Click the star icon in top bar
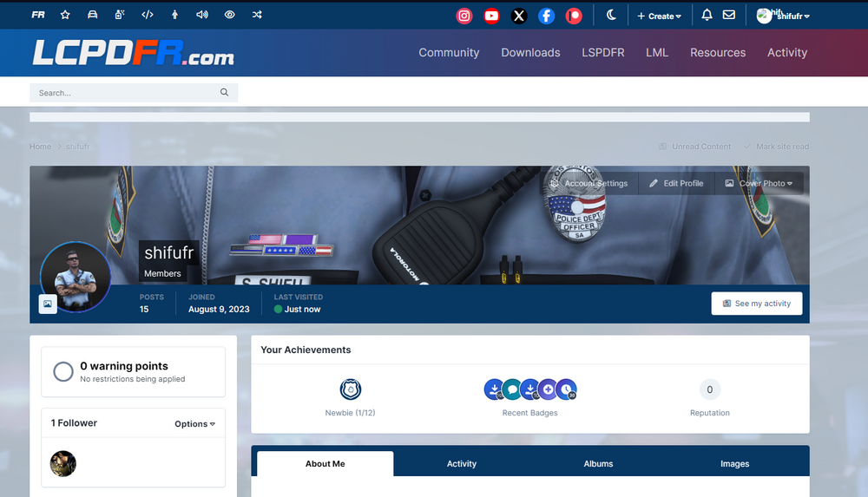 pos(65,15)
